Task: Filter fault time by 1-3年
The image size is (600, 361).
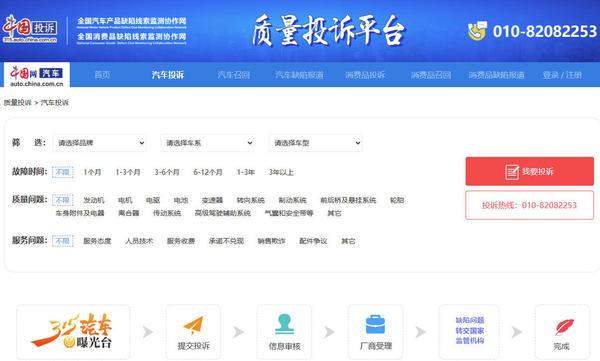Action: 246,172
